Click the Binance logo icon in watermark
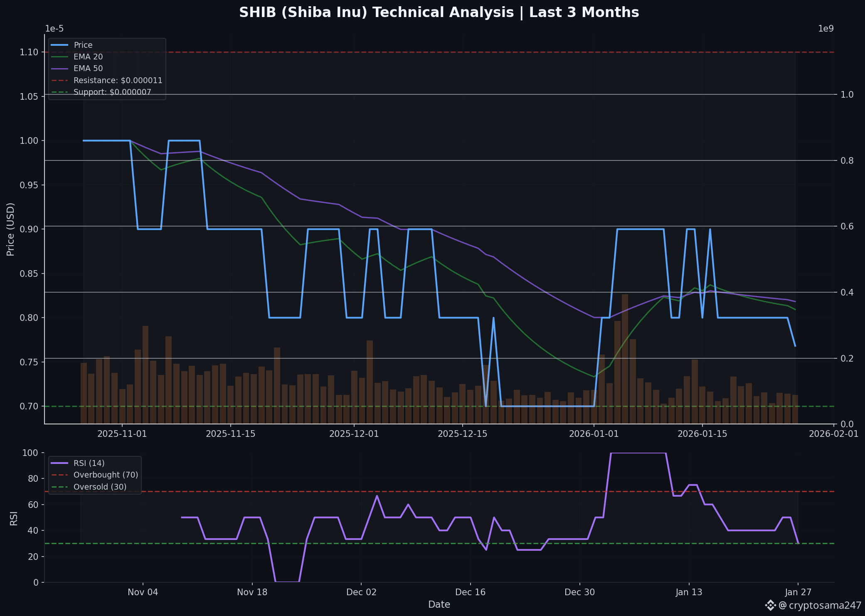This screenshot has width=865, height=616. click(x=770, y=605)
